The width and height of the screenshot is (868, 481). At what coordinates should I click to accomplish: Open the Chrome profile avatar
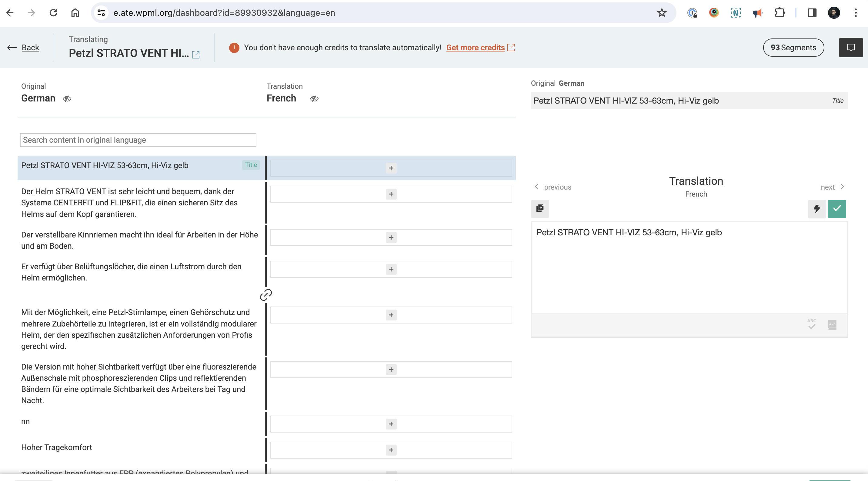(x=834, y=13)
